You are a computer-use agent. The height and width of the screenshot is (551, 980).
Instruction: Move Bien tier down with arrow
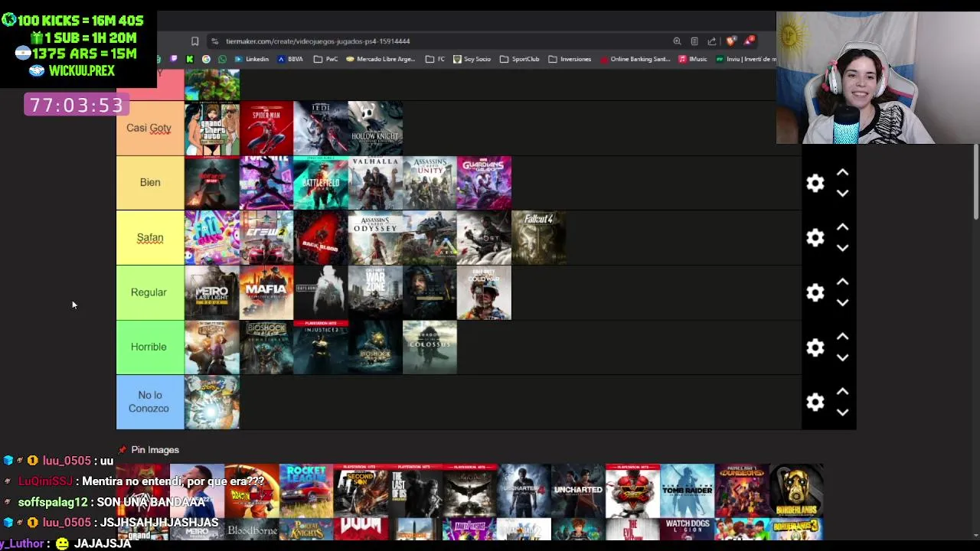pos(842,193)
